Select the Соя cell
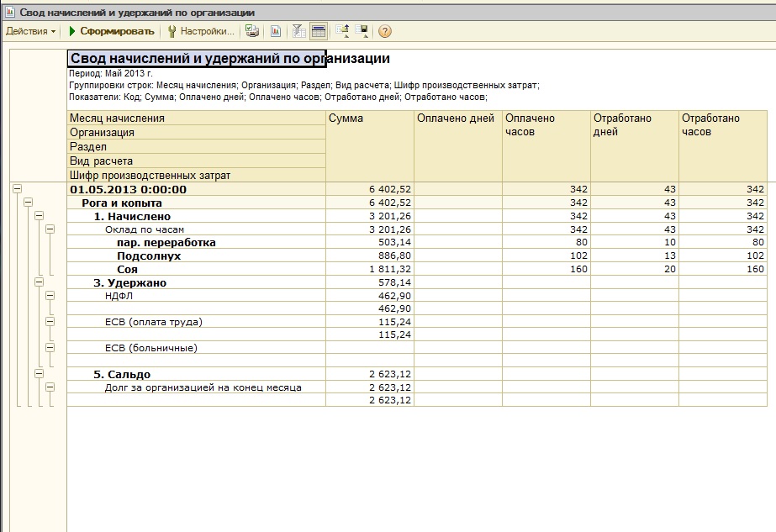Screen dimensions: 776x532 coord(197,269)
